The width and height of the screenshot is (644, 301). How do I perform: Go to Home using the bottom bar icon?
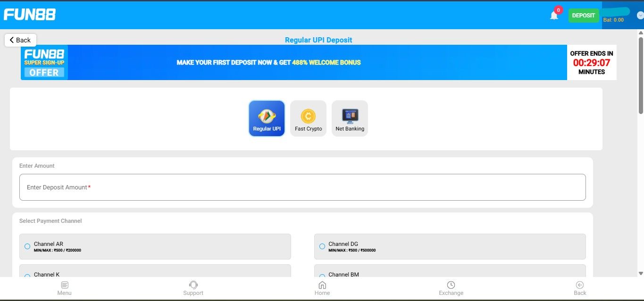[x=322, y=288]
